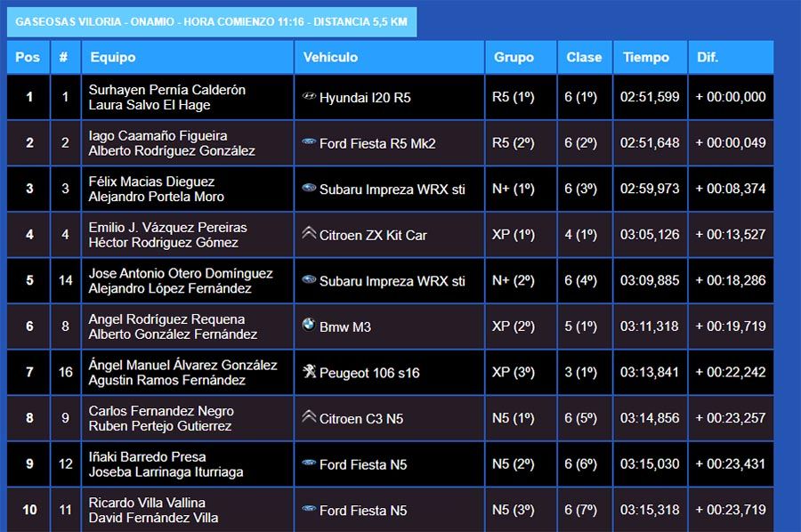Open Angel Rodríguez Requena team entry
Screen dimensions: 801x532
click(166, 319)
